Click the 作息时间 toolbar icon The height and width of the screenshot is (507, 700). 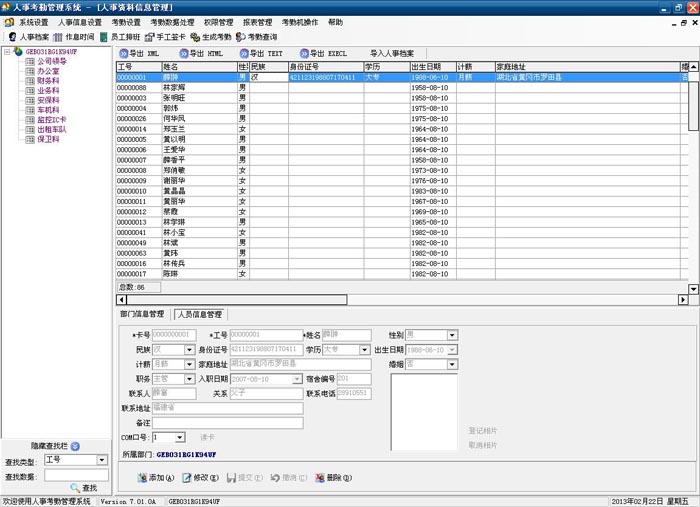[75, 37]
